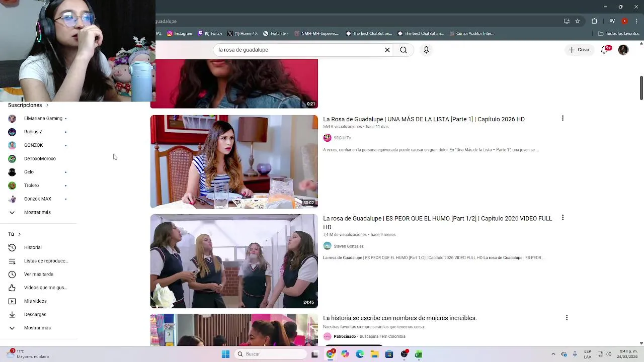Start voice search with the microphone
The image size is (644, 362).
pyautogui.click(x=426, y=50)
